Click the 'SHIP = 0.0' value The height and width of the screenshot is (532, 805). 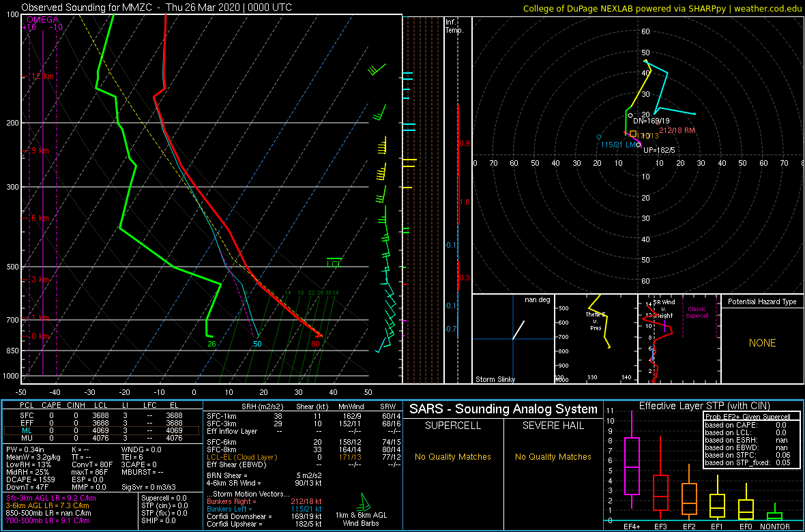160,522
